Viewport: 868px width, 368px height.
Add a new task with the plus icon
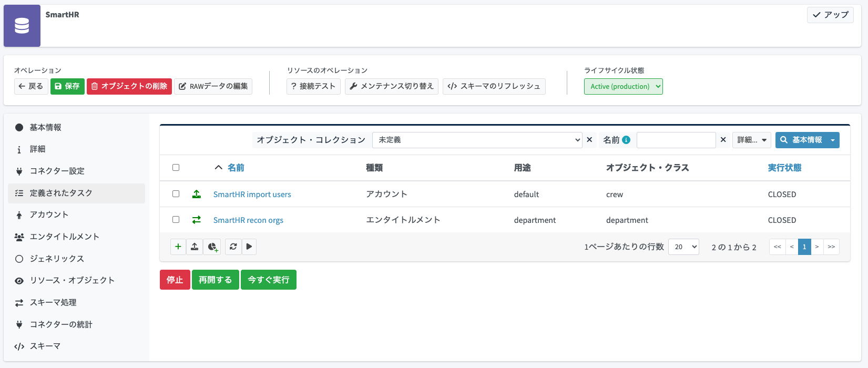click(x=178, y=247)
